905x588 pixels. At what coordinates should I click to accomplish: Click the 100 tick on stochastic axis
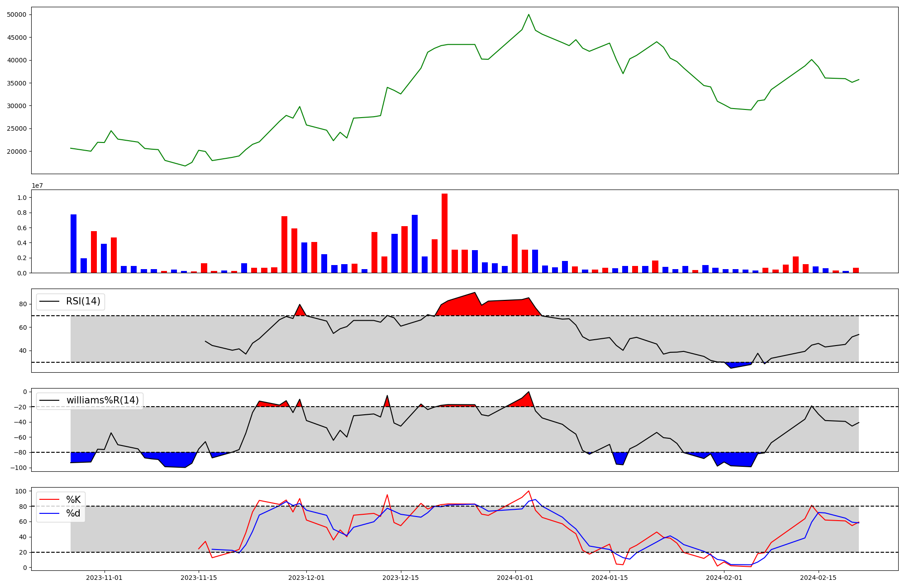click(21, 491)
